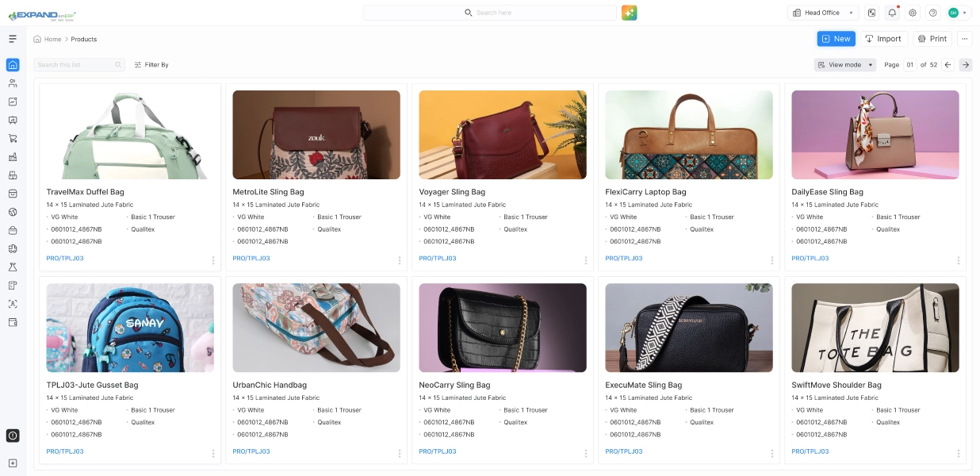
Task: Expand the user profile avatar menu
Action: click(x=958, y=13)
